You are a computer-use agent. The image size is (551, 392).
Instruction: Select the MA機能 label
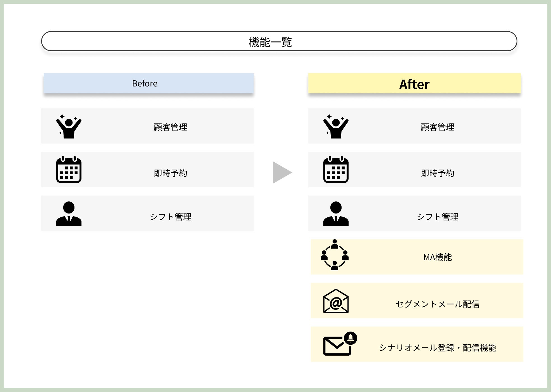click(437, 257)
